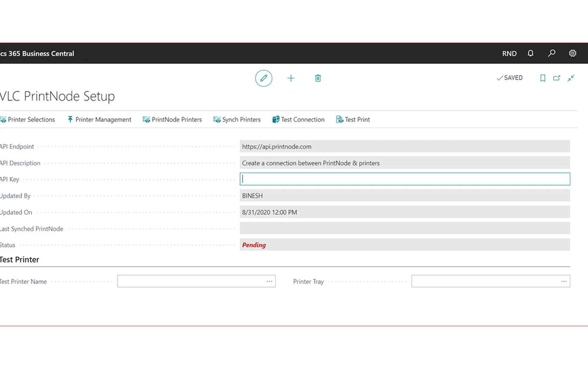Open the settings gear icon
This screenshot has width=588, height=368.
tap(573, 53)
